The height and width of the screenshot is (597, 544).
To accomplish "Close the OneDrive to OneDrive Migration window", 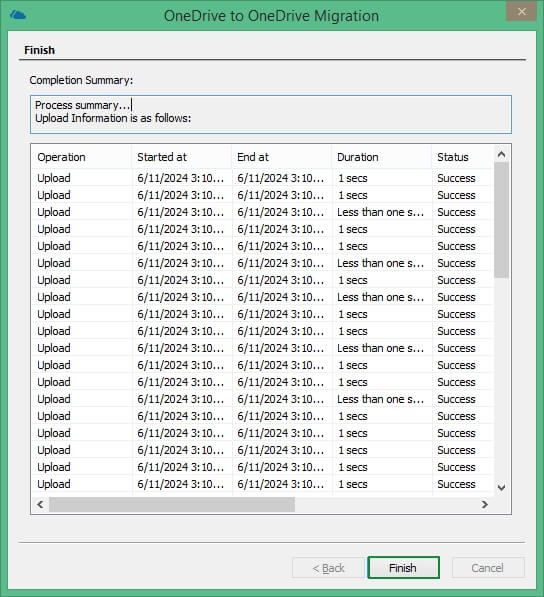I will click(x=521, y=11).
